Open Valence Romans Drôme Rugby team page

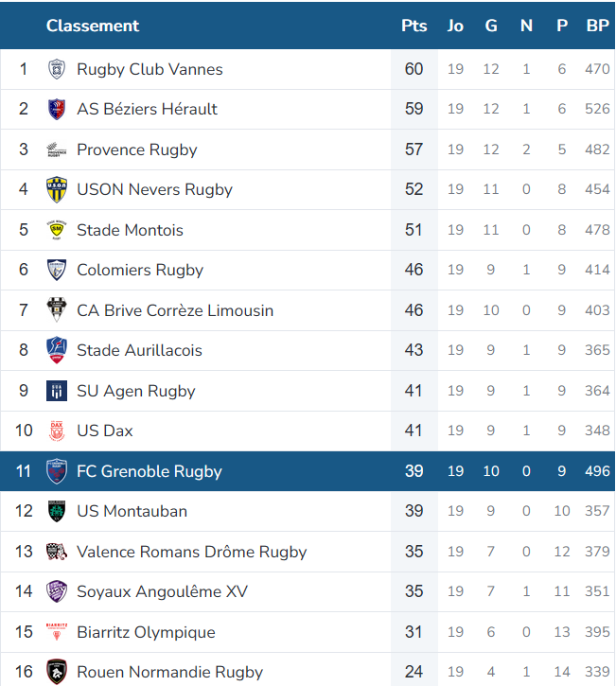(x=192, y=552)
